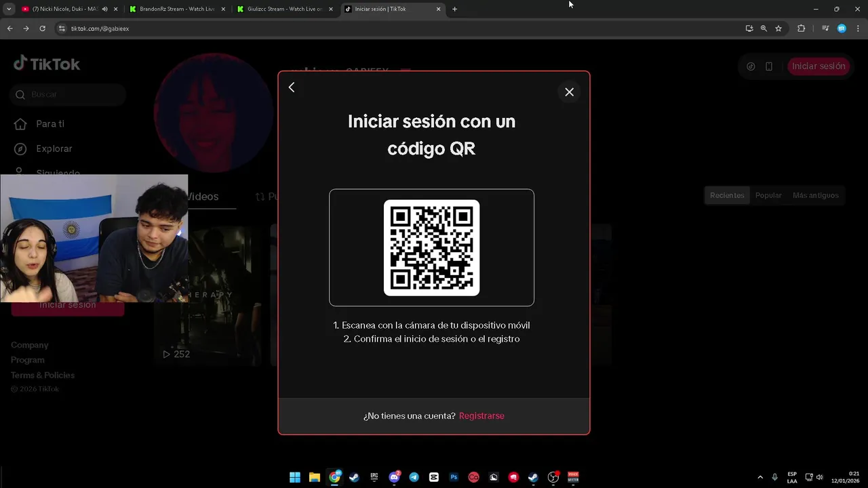
Task: Open the tab search dropdown
Action: 9,9
